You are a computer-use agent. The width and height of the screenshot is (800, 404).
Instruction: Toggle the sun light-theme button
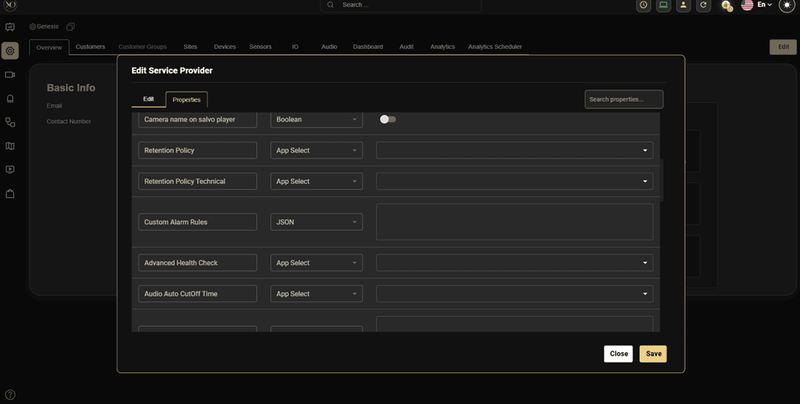pos(787,5)
